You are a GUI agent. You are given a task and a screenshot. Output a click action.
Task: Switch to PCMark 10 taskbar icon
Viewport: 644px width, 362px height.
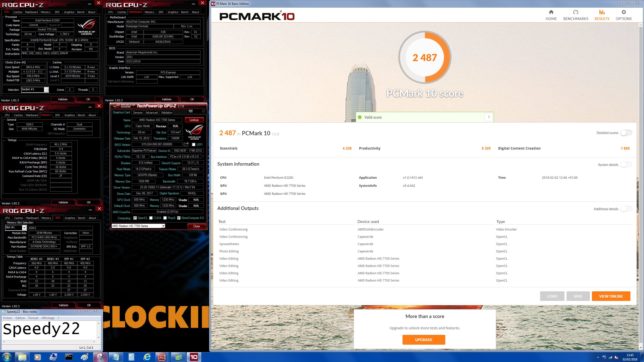coord(194,357)
